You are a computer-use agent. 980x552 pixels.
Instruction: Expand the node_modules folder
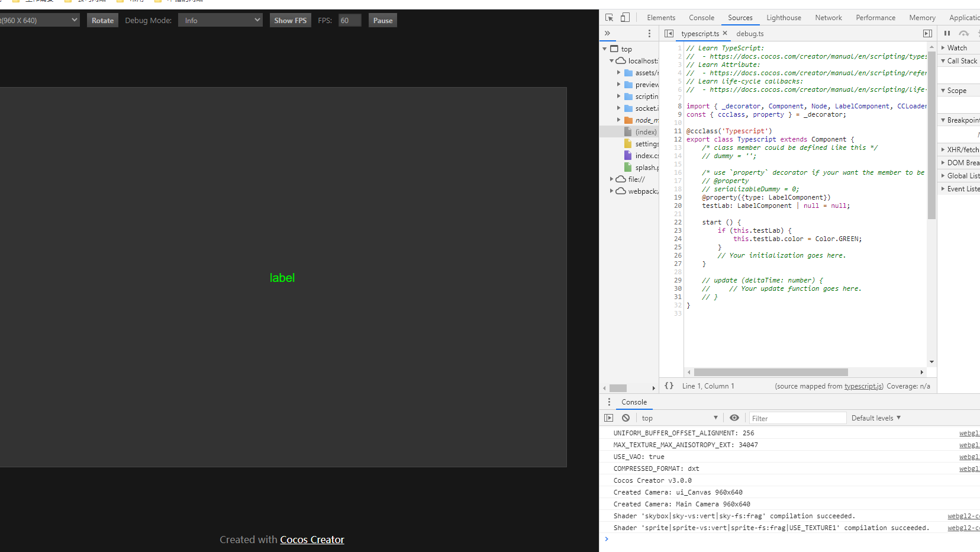tap(619, 120)
